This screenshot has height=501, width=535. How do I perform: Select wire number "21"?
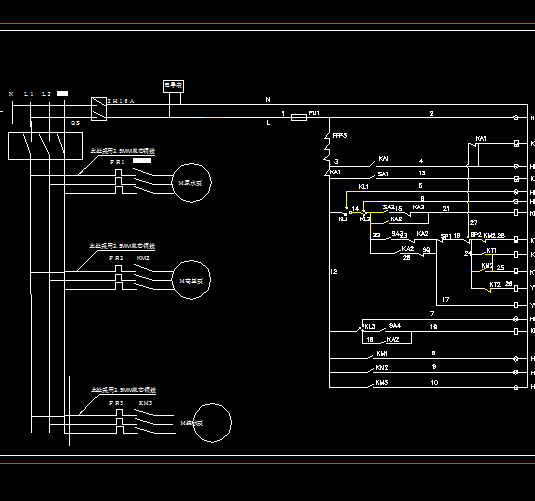(446, 209)
